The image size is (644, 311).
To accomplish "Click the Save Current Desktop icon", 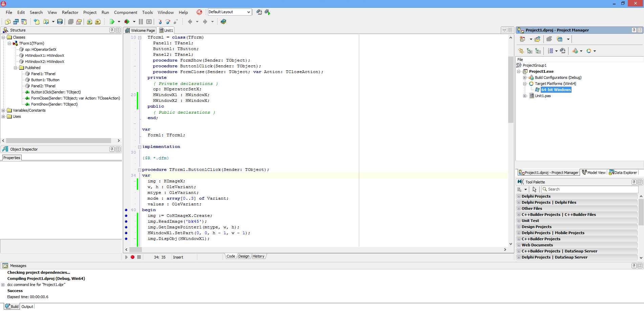I will coord(259,12).
